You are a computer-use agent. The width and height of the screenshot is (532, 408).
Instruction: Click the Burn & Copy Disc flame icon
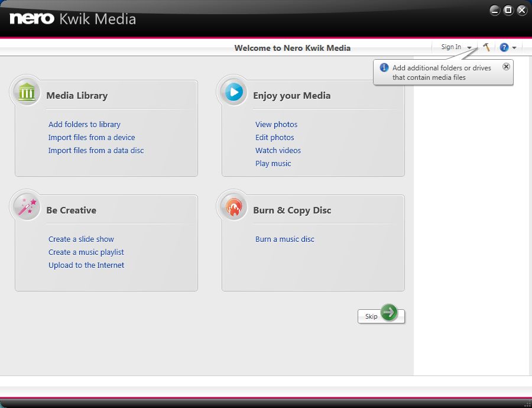(234, 208)
